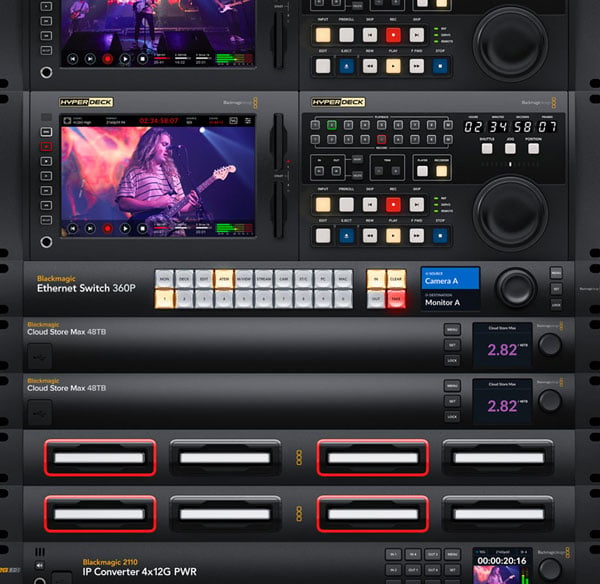The height and width of the screenshot is (584, 600).
Task: Push the RECORDER select button on lower HyperDeck
Action: point(442,171)
